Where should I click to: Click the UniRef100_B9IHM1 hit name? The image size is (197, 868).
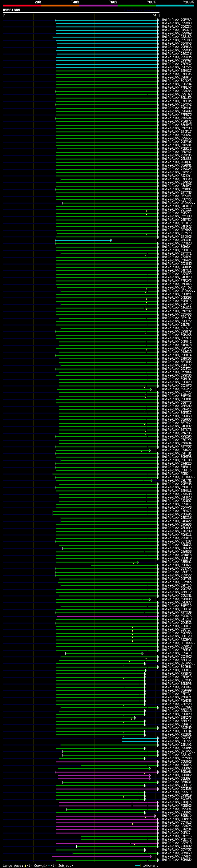[177, 667]
